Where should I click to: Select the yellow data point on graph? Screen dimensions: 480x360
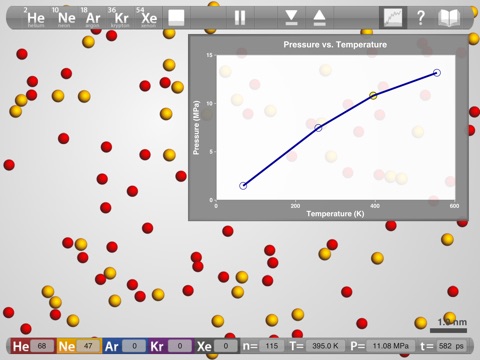pyautogui.click(x=373, y=96)
